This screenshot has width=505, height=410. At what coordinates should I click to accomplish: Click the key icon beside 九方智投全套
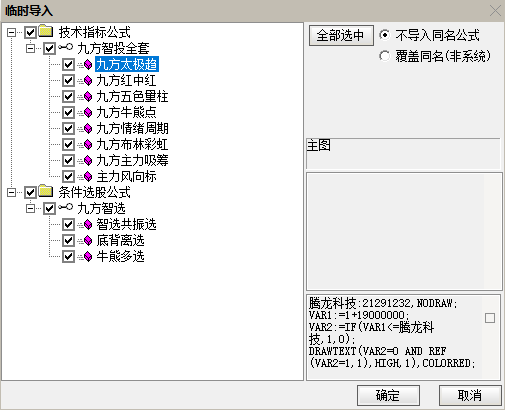65,47
